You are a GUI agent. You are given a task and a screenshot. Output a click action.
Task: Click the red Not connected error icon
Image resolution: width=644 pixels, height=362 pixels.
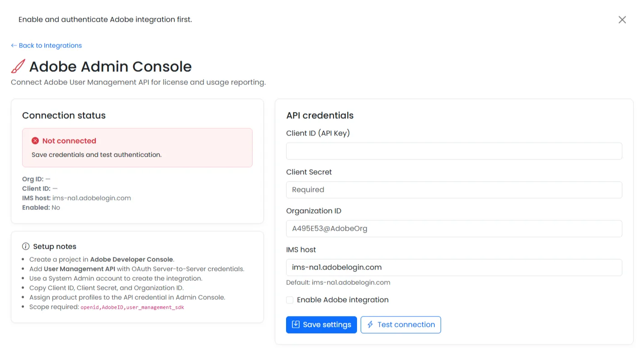[35, 141]
